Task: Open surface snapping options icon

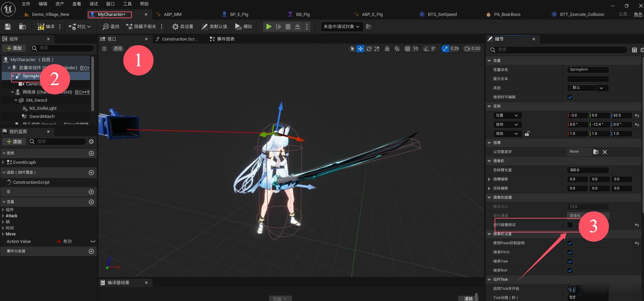Action: click(397, 49)
